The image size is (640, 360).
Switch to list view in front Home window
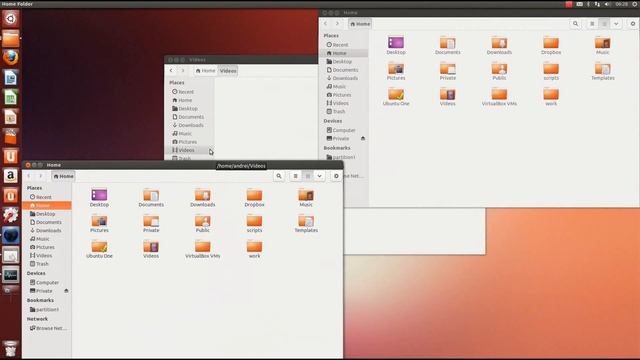(x=296, y=176)
